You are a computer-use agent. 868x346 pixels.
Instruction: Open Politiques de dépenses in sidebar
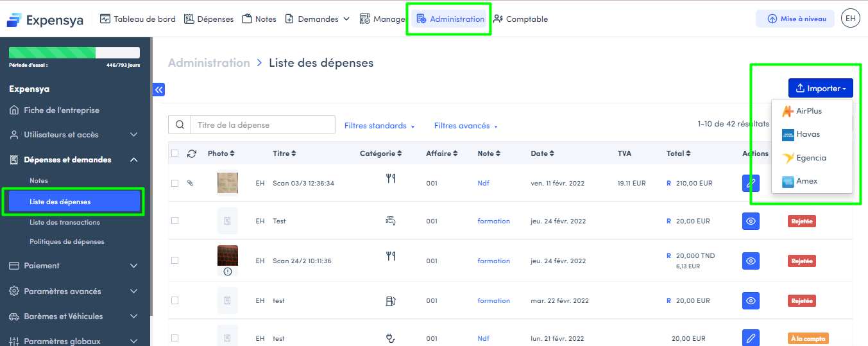coord(67,242)
